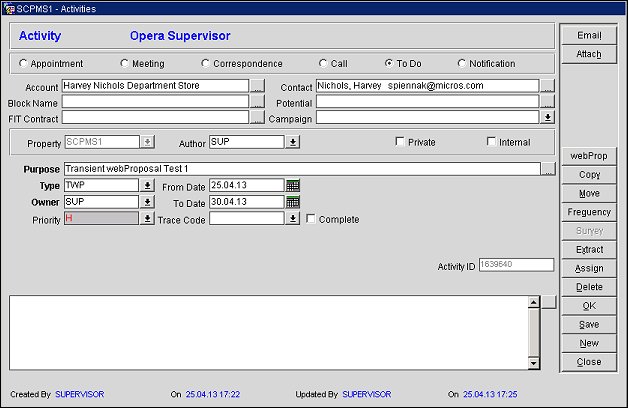
Task: Open the FIT Contract lookup button
Action: pos(257,118)
